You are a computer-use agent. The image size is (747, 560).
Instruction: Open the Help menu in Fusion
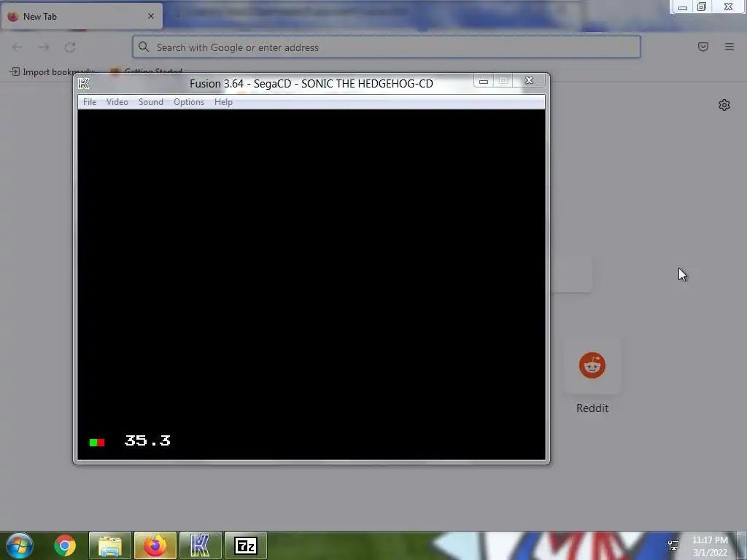point(223,102)
